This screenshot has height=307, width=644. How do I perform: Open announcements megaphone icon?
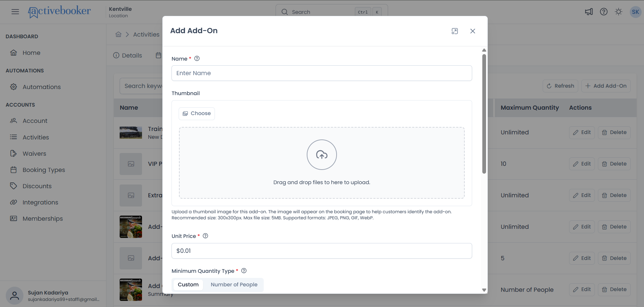coord(589,12)
